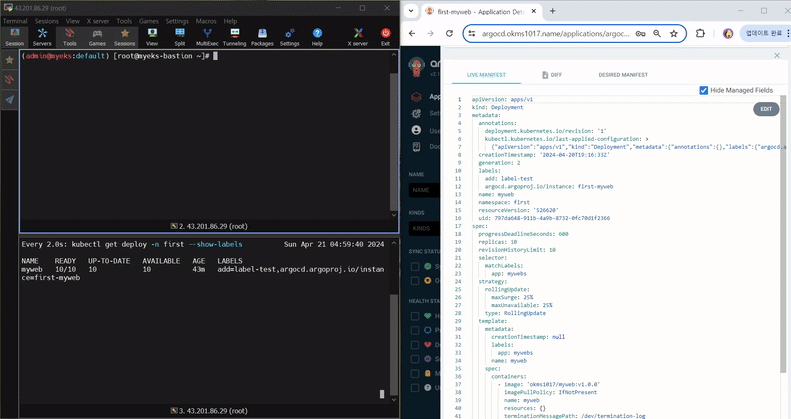Focus the Argo CD NAME filter field
This screenshot has width=791, height=419.
point(424,190)
